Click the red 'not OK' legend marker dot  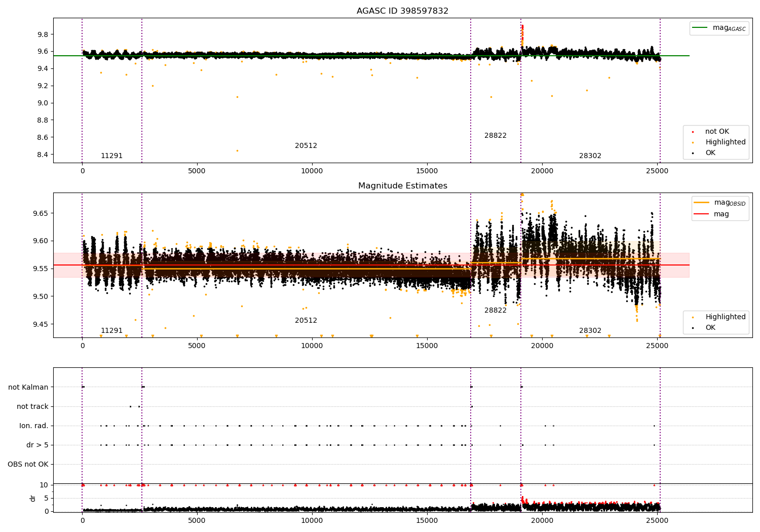click(x=693, y=132)
